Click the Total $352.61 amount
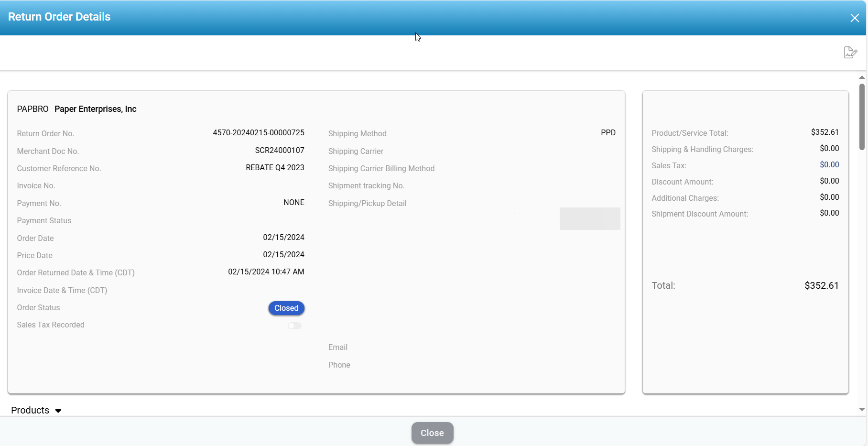868x446 pixels. pos(821,286)
